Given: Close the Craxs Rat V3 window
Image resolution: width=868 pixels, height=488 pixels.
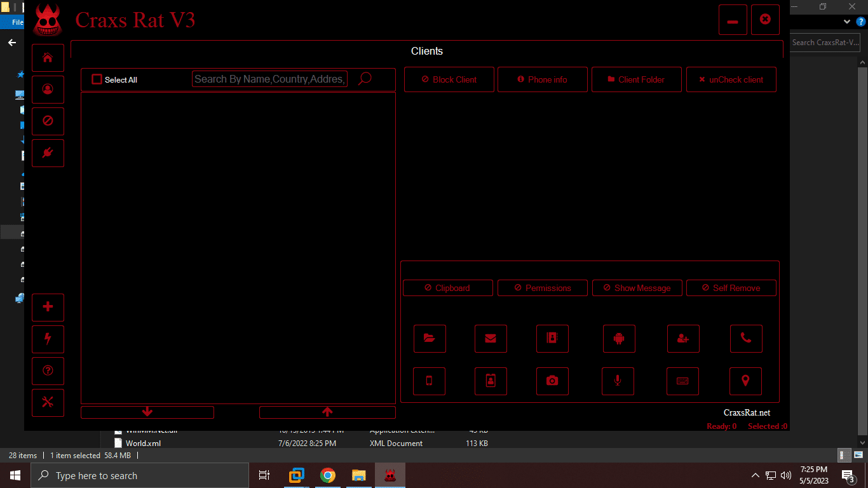Looking at the screenshot, I should [765, 20].
